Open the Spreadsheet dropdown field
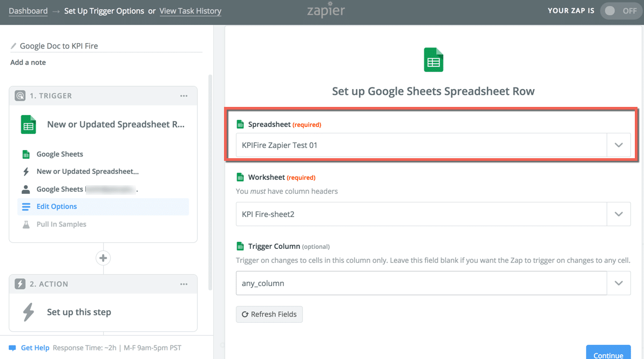 433,145
